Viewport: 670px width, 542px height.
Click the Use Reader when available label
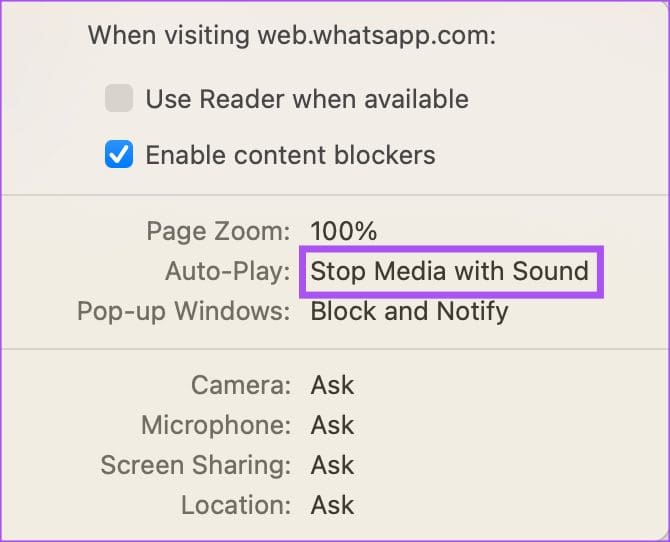tap(307, 99)
